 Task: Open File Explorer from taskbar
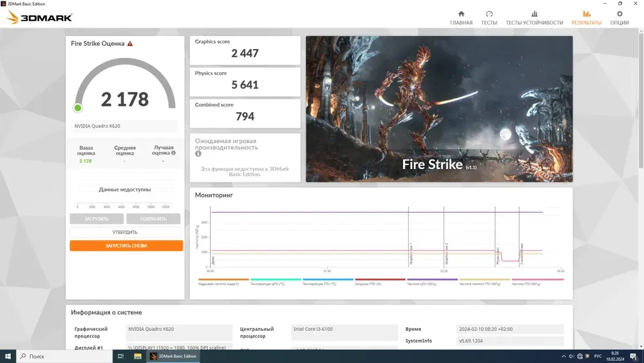click(137, 356)
